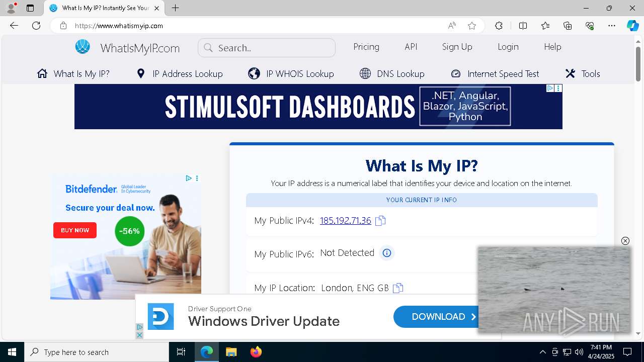Click the Search.. input field
Screen dimensions: 644x362
(x=267, y=48)
